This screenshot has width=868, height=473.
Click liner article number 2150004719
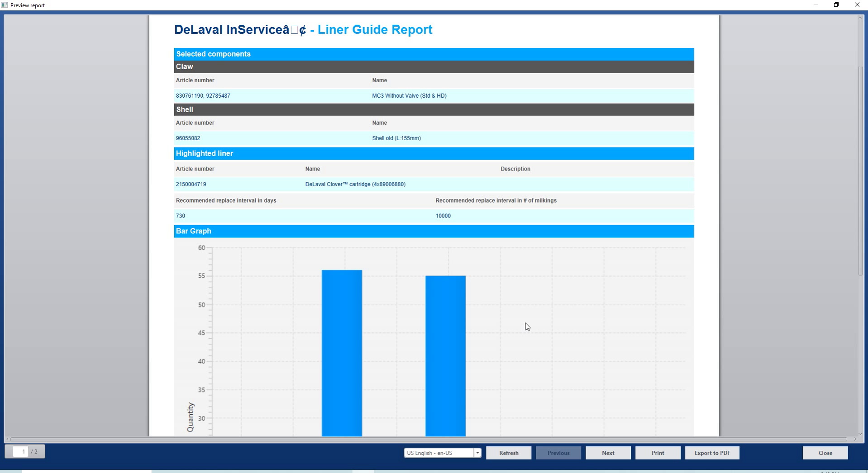[x=191, y=184]
